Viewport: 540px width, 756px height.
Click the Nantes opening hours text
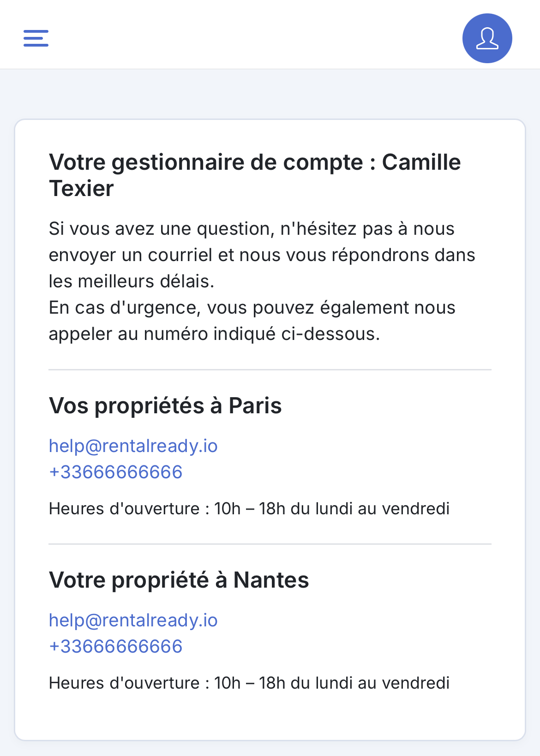click(x=249, y=683)
